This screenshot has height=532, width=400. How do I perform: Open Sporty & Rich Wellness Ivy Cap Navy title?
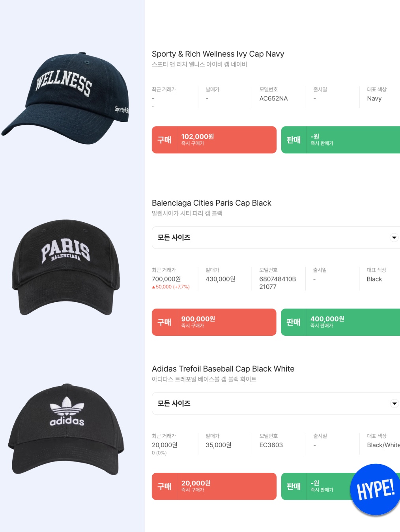(218, 54)
